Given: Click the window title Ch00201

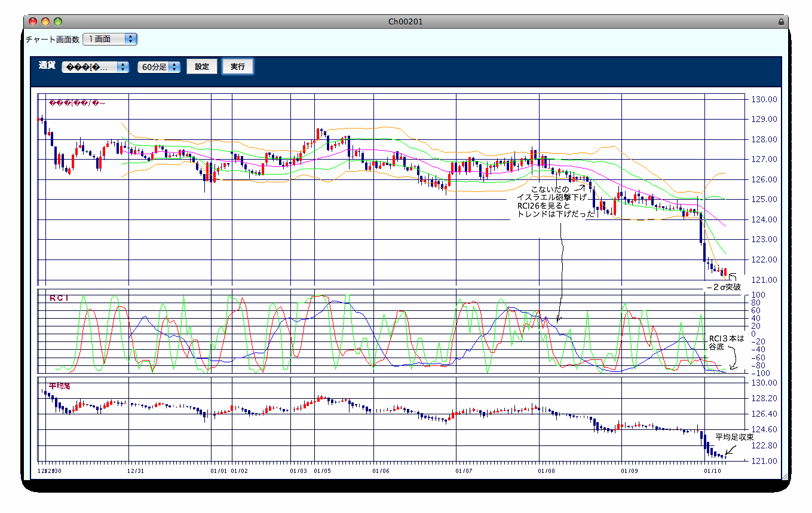Looking at the screenshot, I should (x=406, y=22).
